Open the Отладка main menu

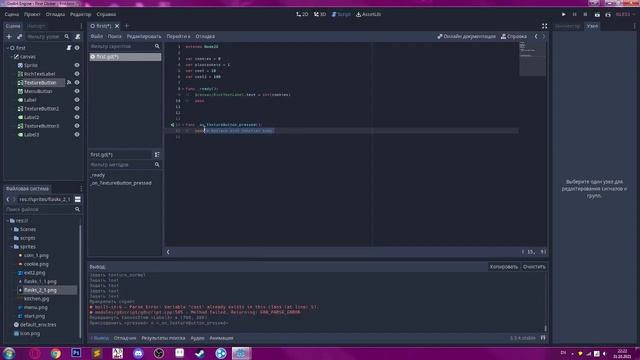point(55,14)
